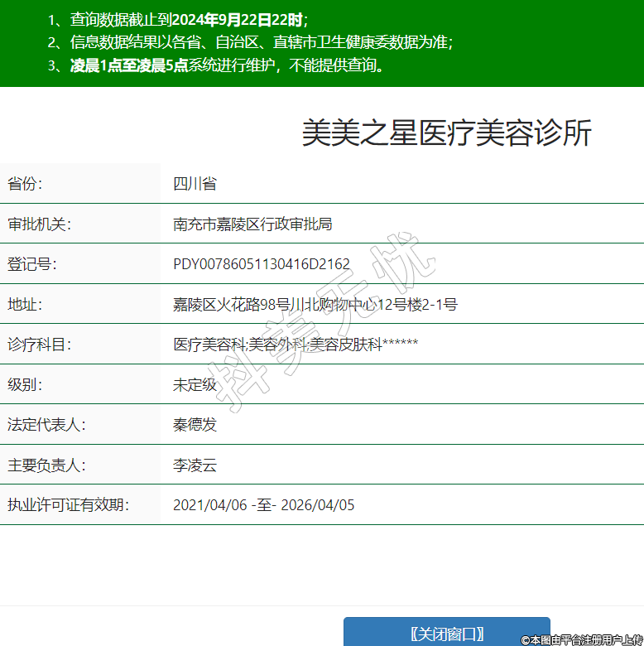This screenshot has width=644, height=646.
Task: Select 南充市嘉陵区行政审批局 text
Action: click(x=252, y=224)
